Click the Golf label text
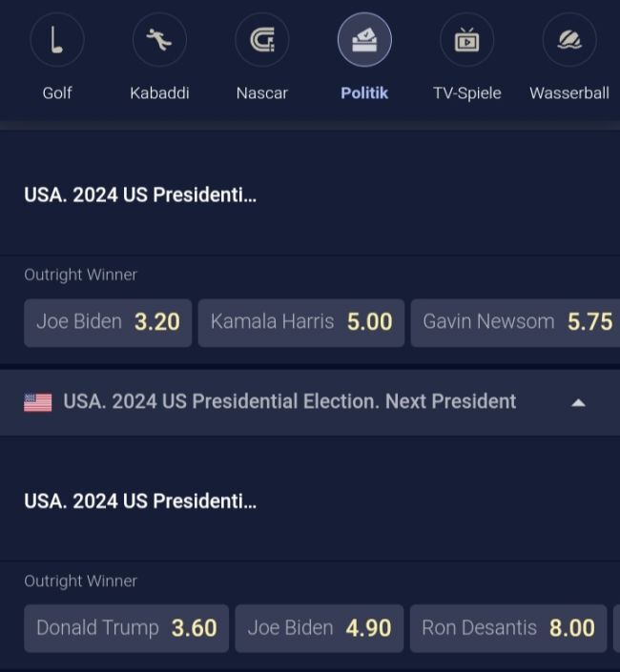The width and height of the screenshot is (620, 672). tap(57, 92)
